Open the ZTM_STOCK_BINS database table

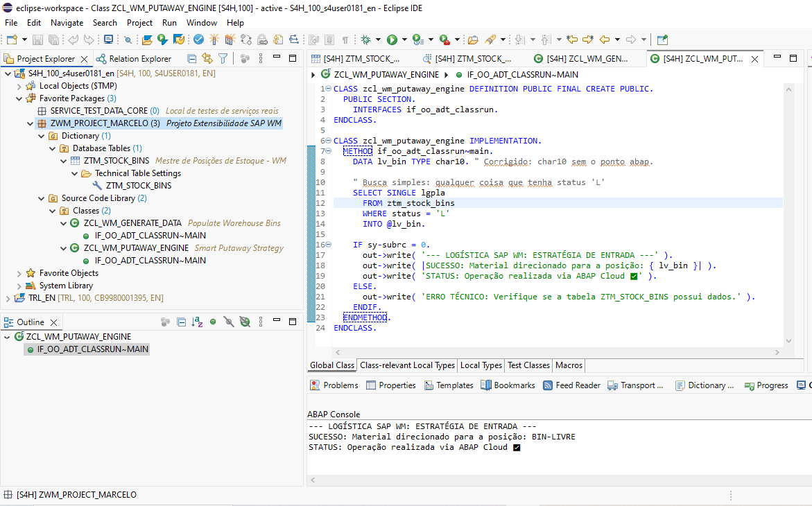tap(116, 161)
